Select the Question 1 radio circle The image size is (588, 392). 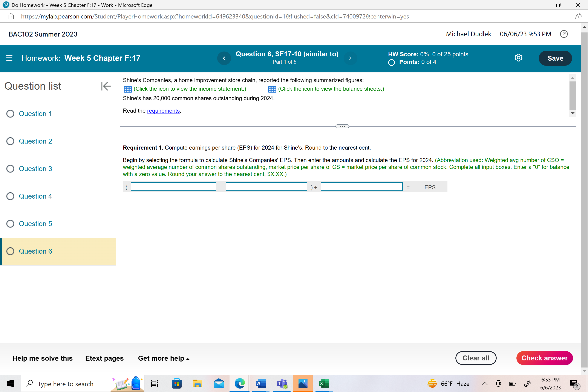click(x=10, y=114)
